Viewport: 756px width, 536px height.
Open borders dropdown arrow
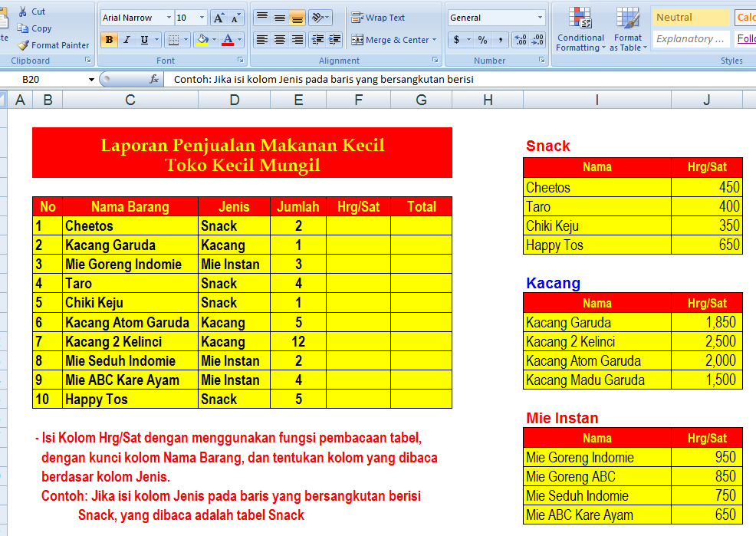[186, 40]
